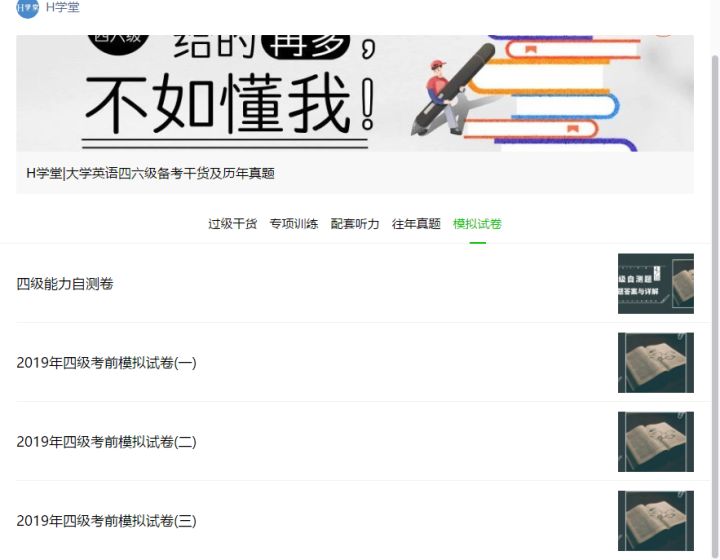Open 2019年四级考前模拟试卷(三) article

(x=107, y=521)
